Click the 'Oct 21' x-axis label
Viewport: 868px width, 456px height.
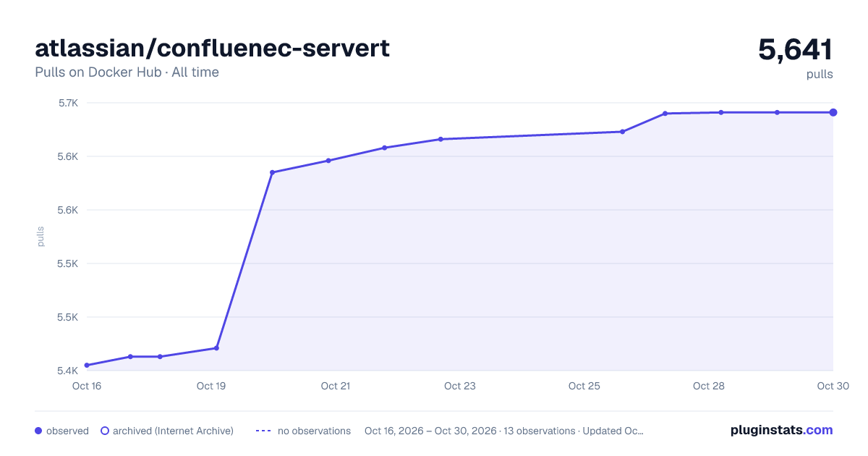tap(336, 386)
